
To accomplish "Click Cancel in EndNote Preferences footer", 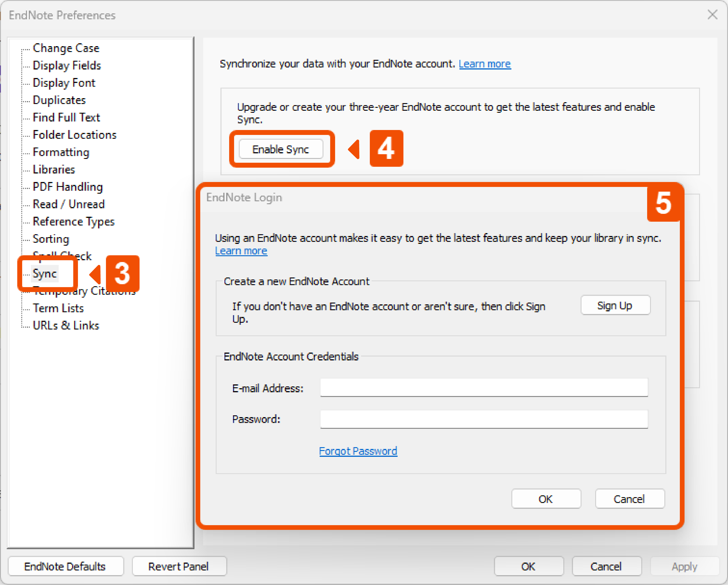I will [606, 566].
